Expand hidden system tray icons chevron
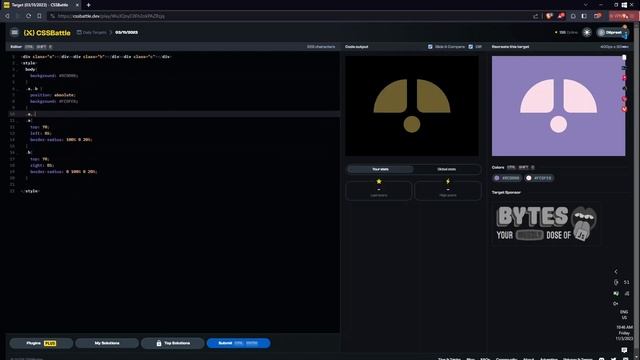This screenshot has width=640, height=360. click(616, 271)
